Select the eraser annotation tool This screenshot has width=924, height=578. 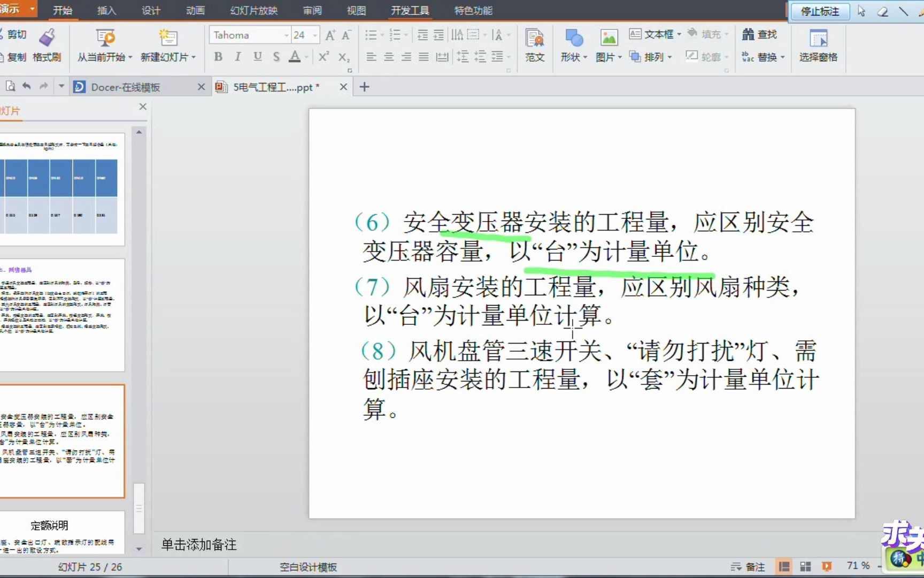[883, 11]
